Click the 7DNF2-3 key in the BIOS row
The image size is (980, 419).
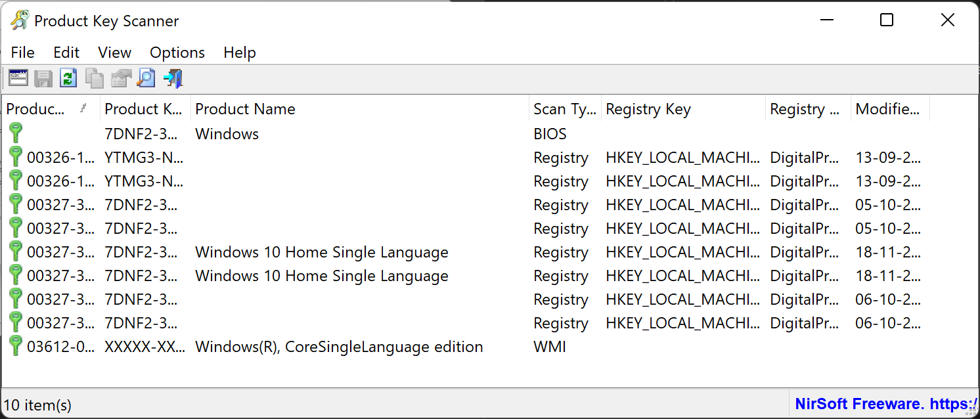[x=141, y=134]
